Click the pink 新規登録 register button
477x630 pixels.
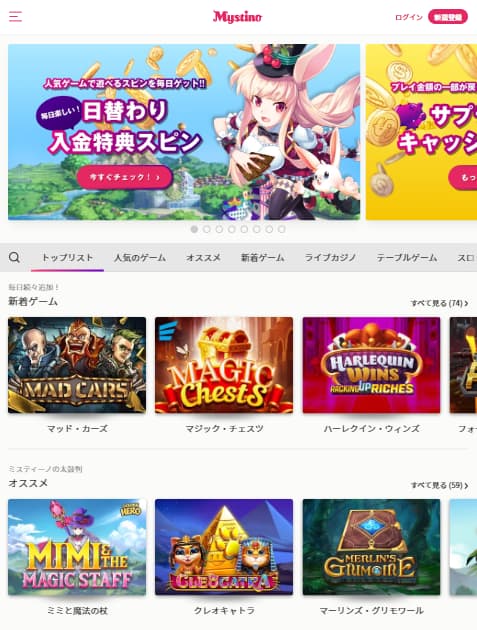[448, 17]
